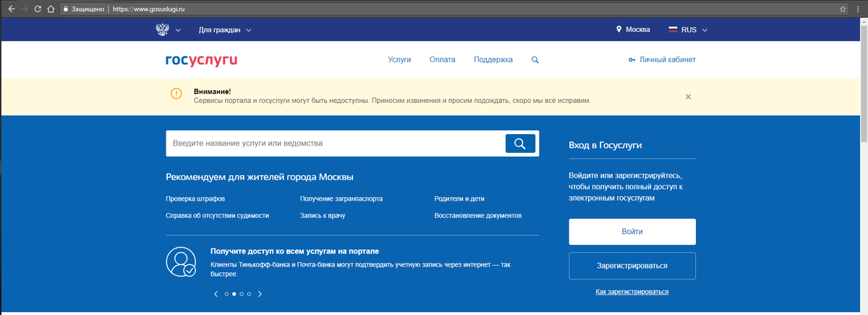The height and width of the screenshot is (315, 868).
Task: Select the fourth carousel dot
Action: [250, 294]
